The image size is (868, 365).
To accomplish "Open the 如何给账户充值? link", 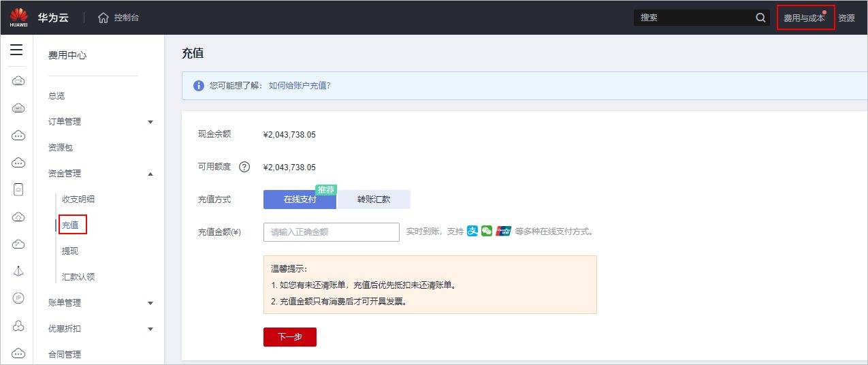I will pyautogui.click(x=300, y=86).
